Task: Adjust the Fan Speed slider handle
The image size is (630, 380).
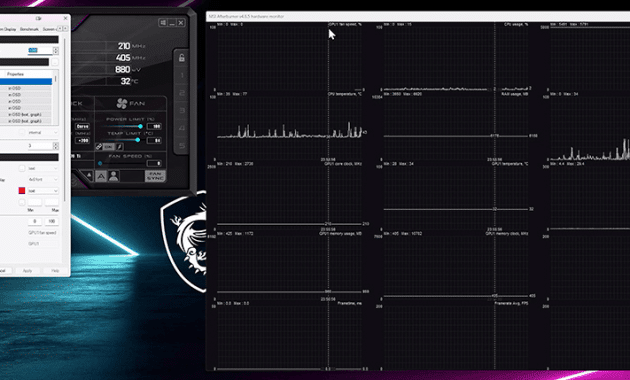Action: pyautogui.click(x=100, y=163)
